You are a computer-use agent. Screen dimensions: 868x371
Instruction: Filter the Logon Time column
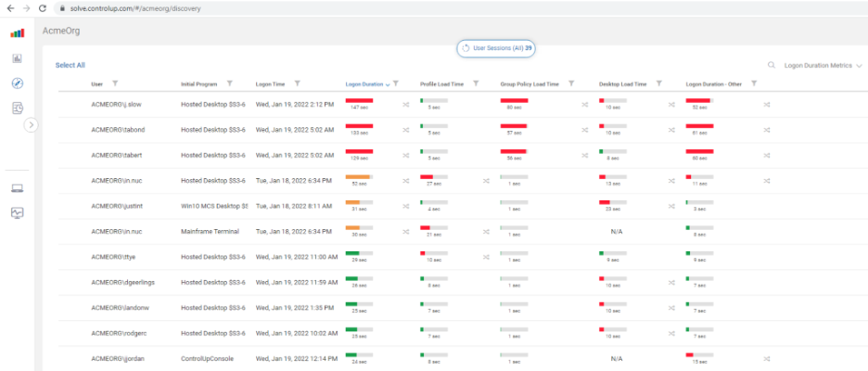click(x=298, y=83)
